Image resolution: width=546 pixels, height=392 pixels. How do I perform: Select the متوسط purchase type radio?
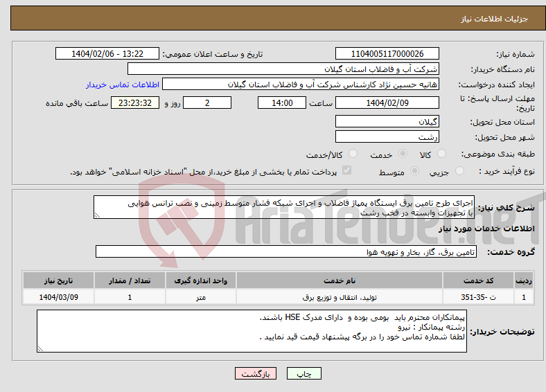click(x=415, y=171)
